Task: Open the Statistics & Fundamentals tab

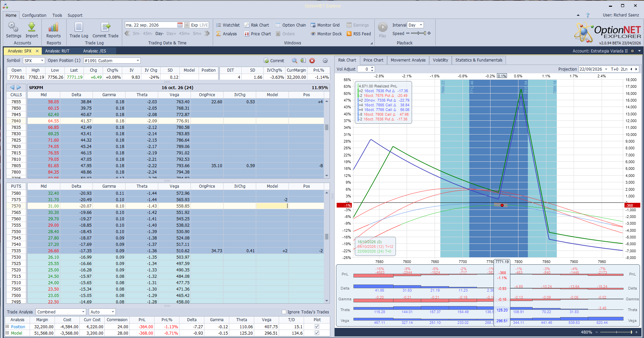Action: 479,60
